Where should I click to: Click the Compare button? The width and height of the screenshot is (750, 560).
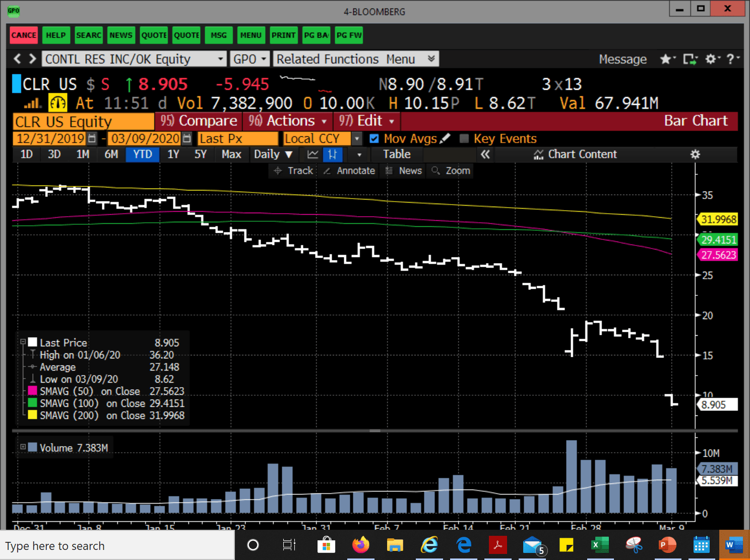tap(199, 121)
